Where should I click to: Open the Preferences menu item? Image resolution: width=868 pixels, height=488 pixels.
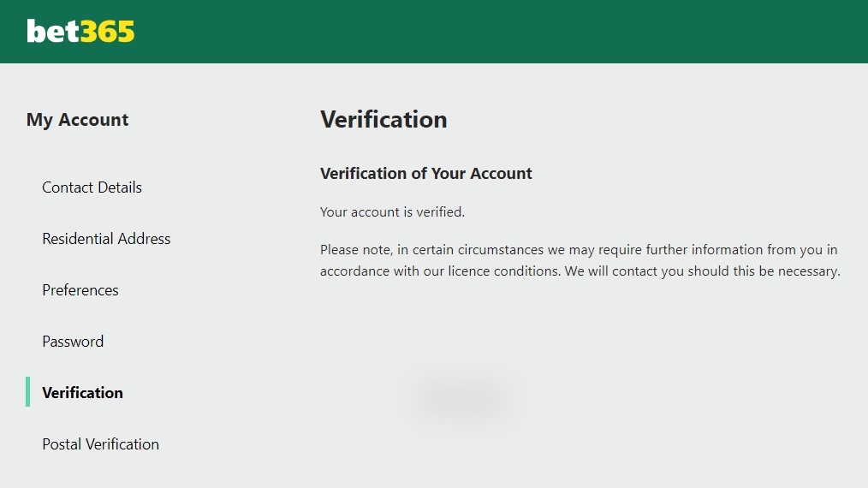[80, 290]
